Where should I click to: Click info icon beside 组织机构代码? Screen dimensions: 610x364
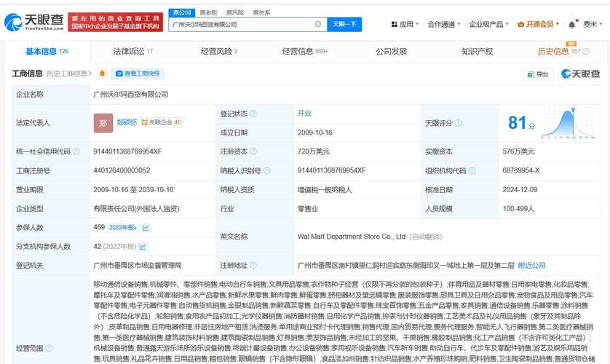click(x=472, y=170)
